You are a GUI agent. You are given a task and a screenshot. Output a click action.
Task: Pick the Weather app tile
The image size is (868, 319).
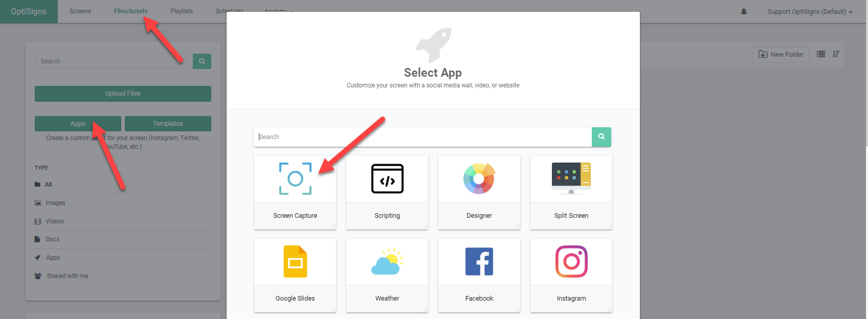pyautogui.click(x=387, y=276)
